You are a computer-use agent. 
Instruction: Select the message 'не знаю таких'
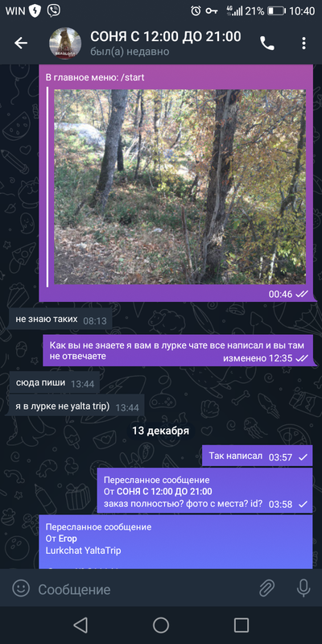pyautogui.click(x=60, y=319)
